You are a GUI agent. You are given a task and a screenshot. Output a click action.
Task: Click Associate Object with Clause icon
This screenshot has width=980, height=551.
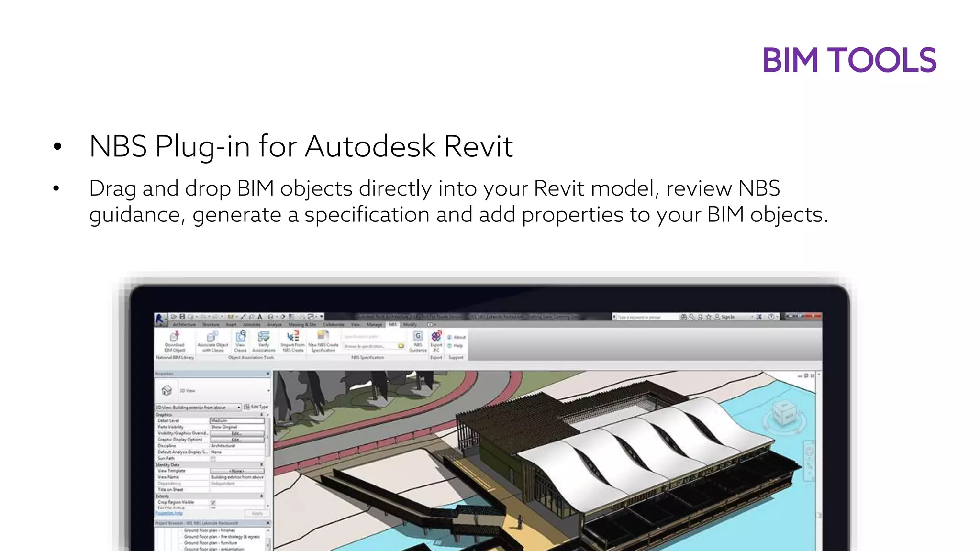[x=212, y=336]
